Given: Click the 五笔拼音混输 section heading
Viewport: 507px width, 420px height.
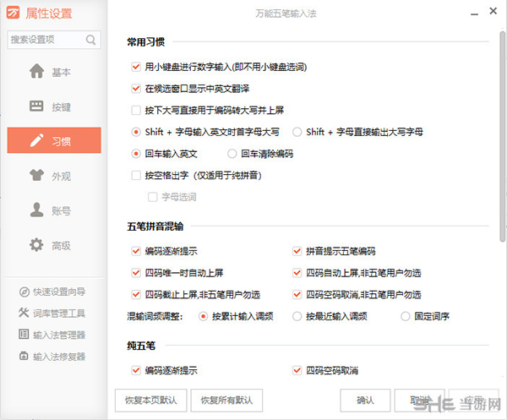Looking at the screenshot, I should tap(155, 226).
